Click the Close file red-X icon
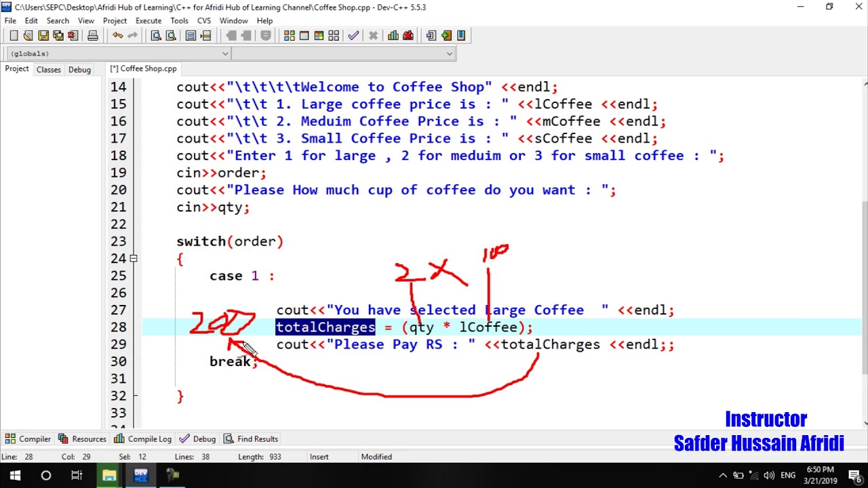The width and height of the screenshot is (868, 488). click(73, 35)
